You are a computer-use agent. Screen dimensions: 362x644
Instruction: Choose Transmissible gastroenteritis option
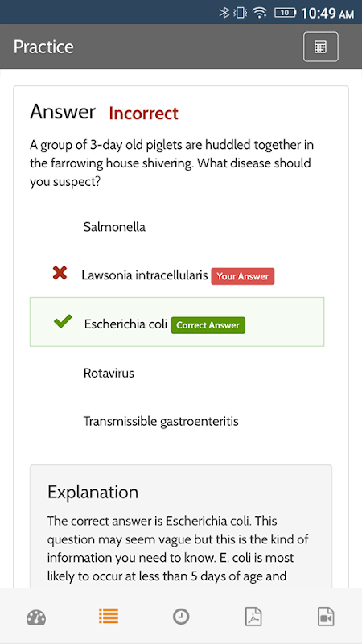(x=161, y=421)
